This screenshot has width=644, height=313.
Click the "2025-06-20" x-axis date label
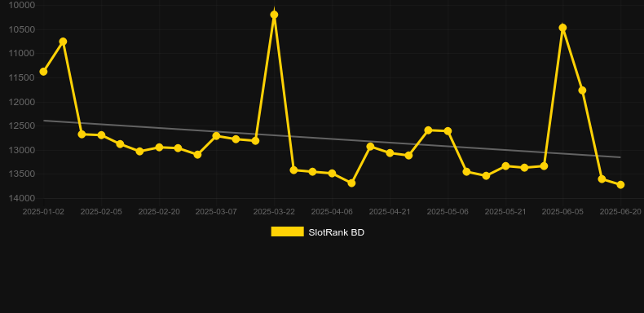tap(620, 212)
